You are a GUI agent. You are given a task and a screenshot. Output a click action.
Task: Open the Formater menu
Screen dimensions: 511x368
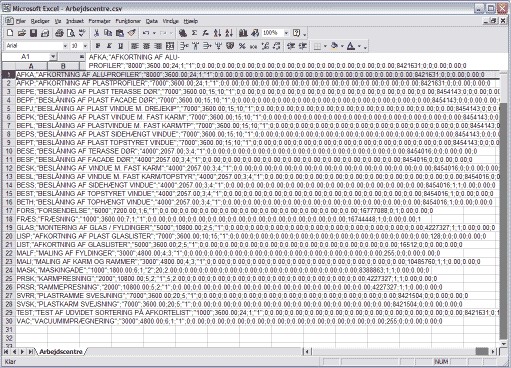point(99,21)
